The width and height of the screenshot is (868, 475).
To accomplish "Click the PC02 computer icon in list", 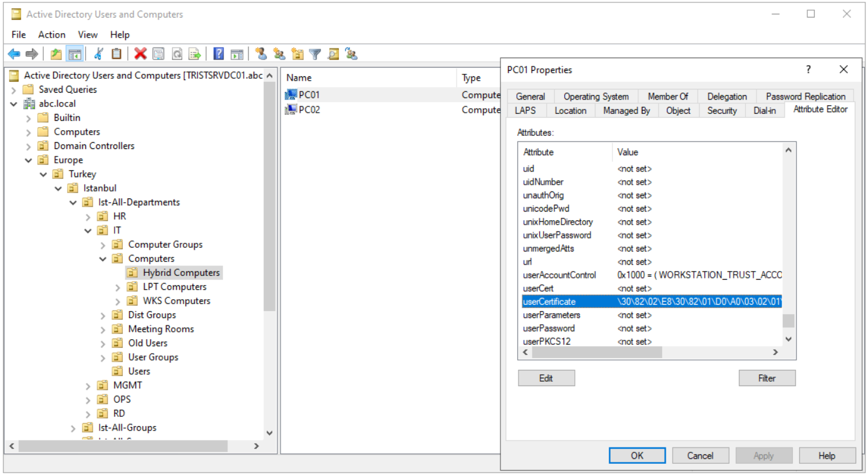I will (x=291, y=110).
